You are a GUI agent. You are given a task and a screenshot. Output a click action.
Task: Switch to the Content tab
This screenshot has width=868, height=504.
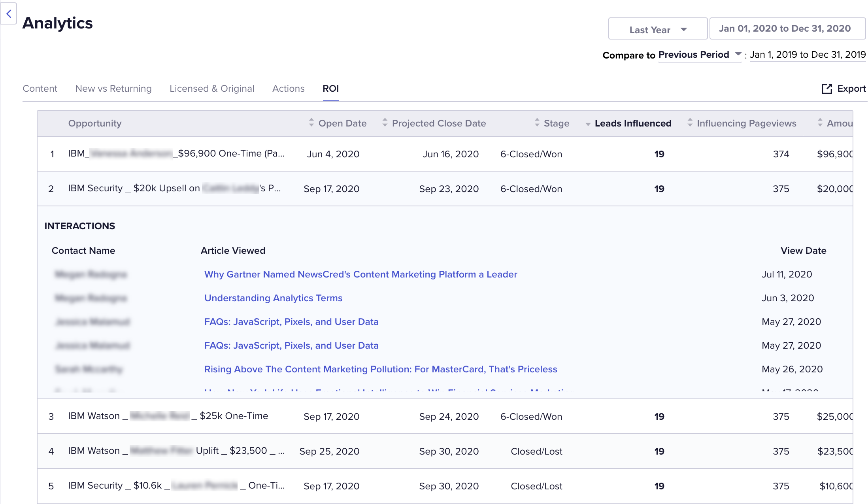click(40, 89)
